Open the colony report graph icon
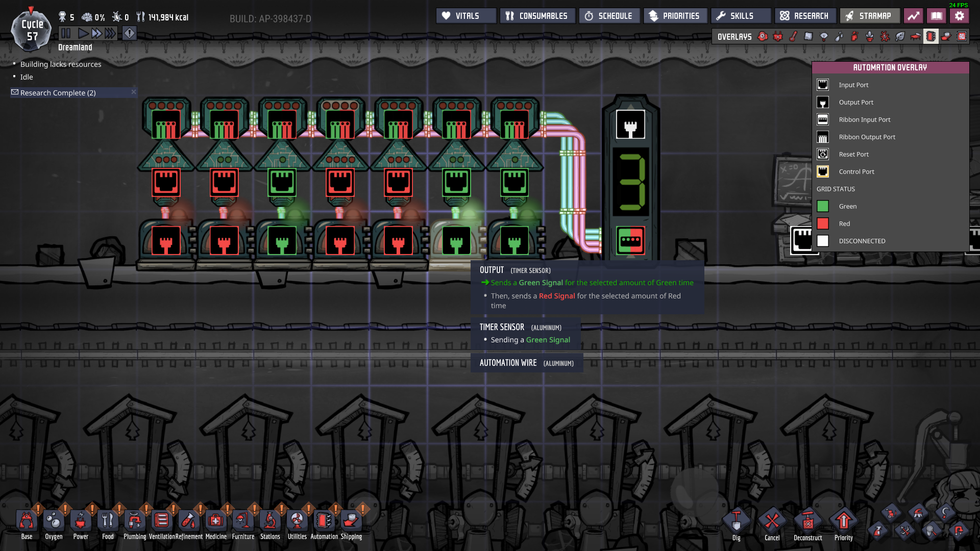 [913, 16]
